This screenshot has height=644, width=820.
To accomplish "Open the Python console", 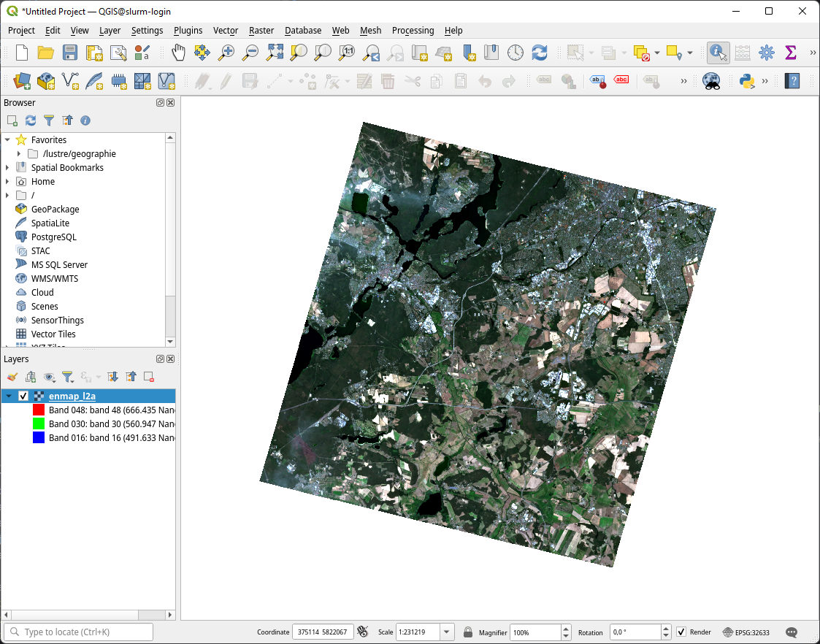I will coord(747,81).
